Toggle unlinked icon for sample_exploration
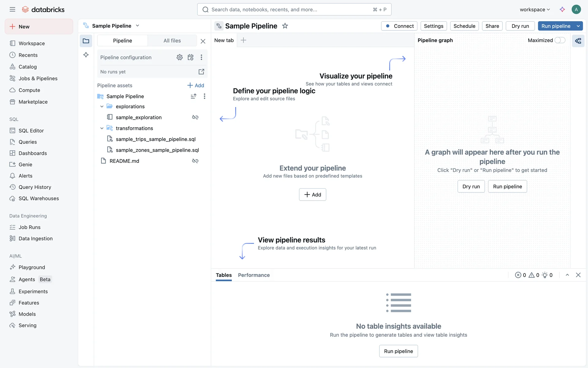Screen dimensions: 588x368 coord(195,117)
